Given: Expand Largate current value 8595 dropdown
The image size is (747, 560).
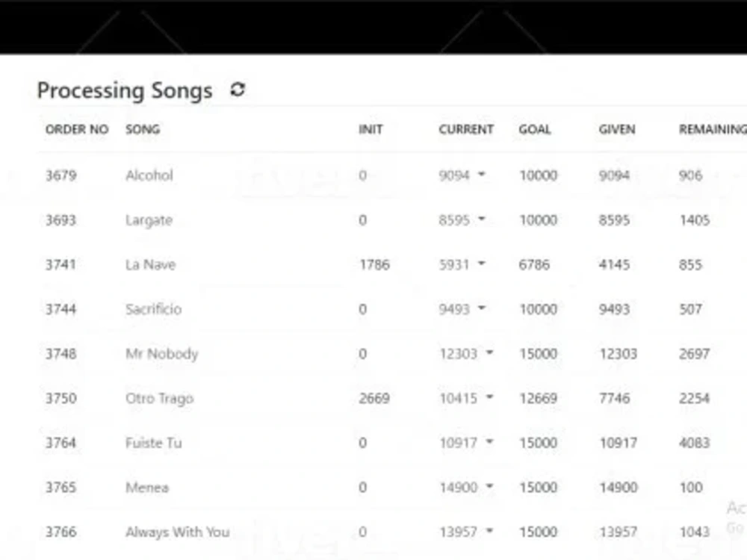Looking at the screenshot, I should click(482, 219).
